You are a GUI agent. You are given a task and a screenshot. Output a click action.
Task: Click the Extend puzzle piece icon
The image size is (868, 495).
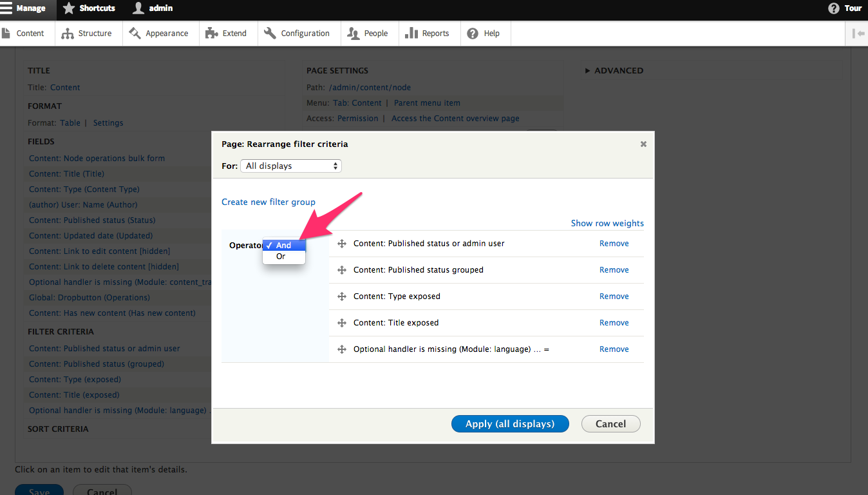click(212, 34)
